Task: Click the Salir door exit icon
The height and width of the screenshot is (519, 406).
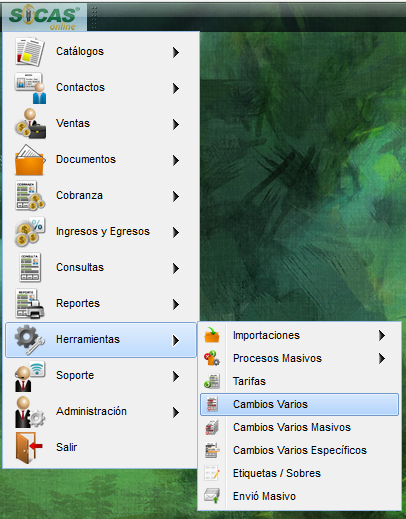Action: point(29,448)
